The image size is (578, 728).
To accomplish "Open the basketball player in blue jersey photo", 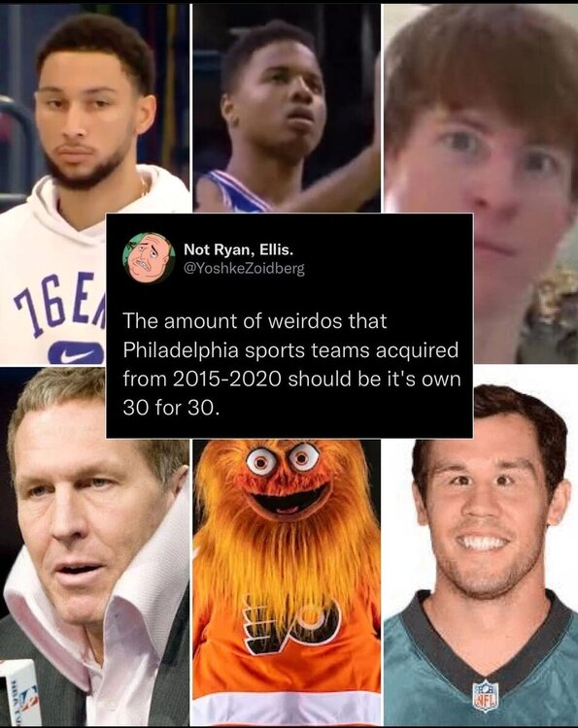I will pyautogui.click(x=287, y=108).
